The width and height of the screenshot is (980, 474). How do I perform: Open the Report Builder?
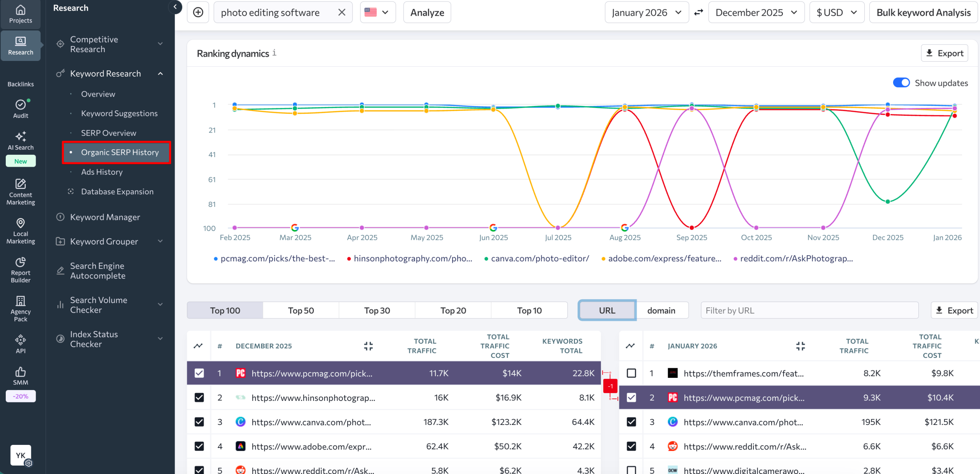20,270
